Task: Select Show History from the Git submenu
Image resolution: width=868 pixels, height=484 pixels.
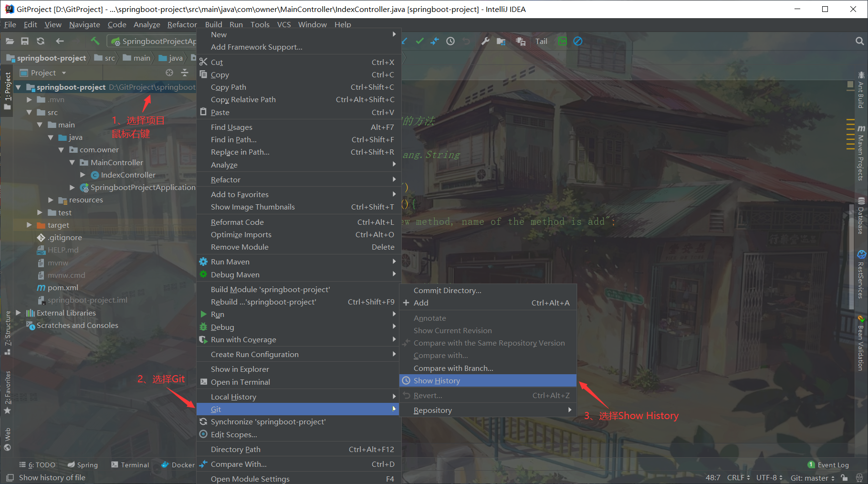Action: click(437, 380)
